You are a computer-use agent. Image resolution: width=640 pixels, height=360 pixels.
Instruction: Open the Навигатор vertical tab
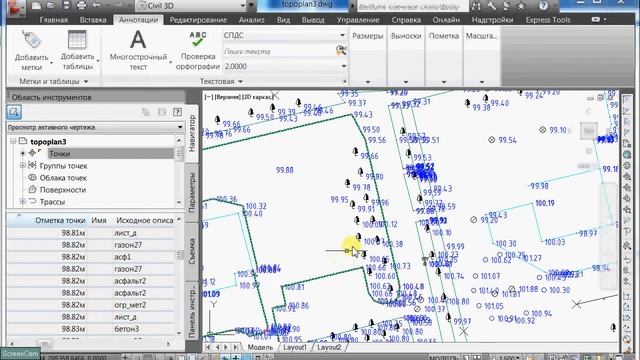[192, 133]
